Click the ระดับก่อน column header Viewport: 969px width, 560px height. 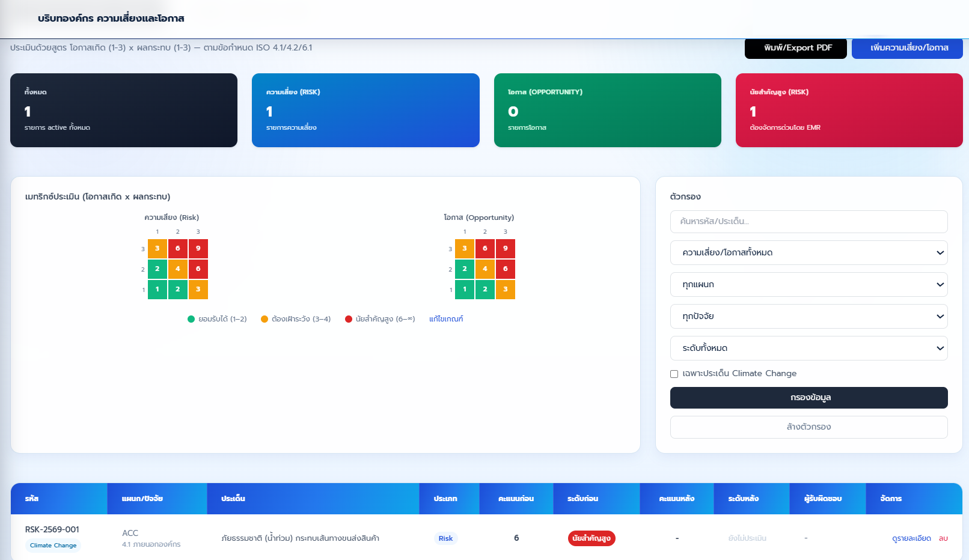597,499
